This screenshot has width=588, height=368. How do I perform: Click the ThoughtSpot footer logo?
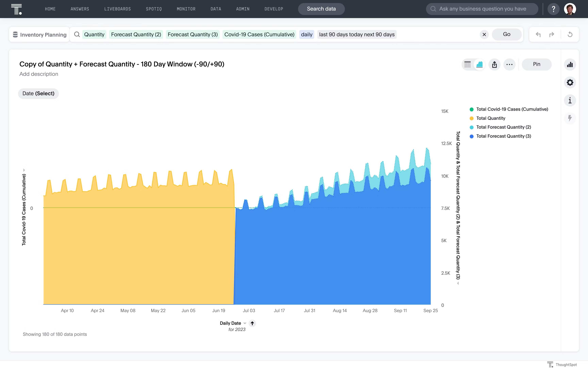pyautogui.click(x=562, y=365)
